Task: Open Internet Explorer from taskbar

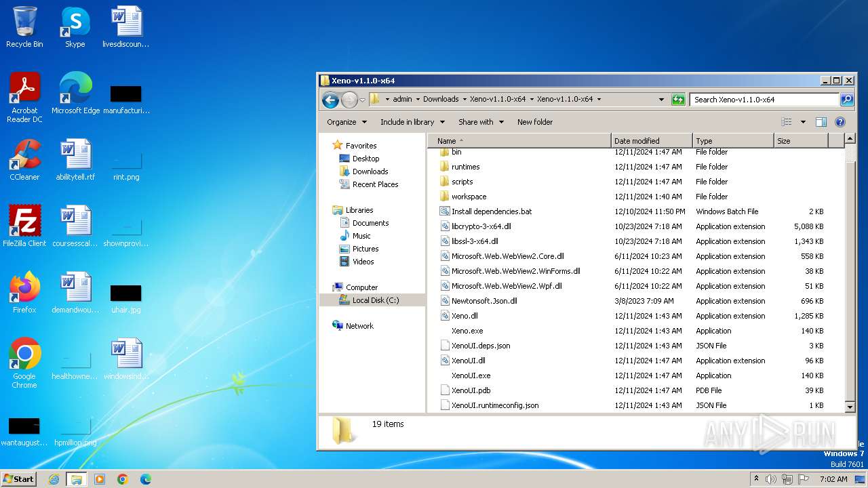Action: tap(54, 479)
